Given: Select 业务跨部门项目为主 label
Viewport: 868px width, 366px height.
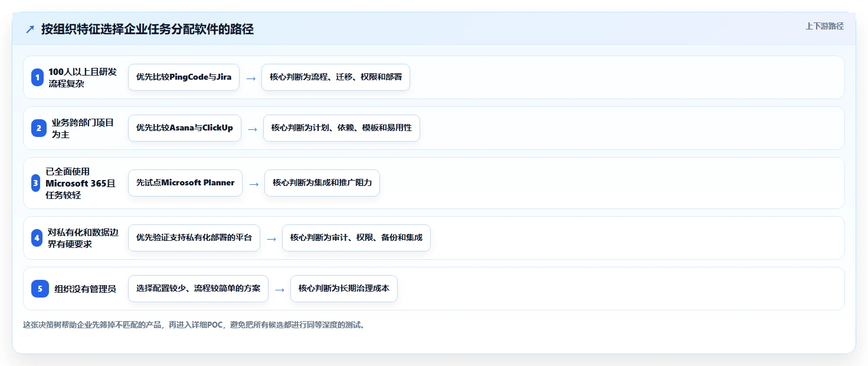Looking at the screenshot, I should pos(83,128).
